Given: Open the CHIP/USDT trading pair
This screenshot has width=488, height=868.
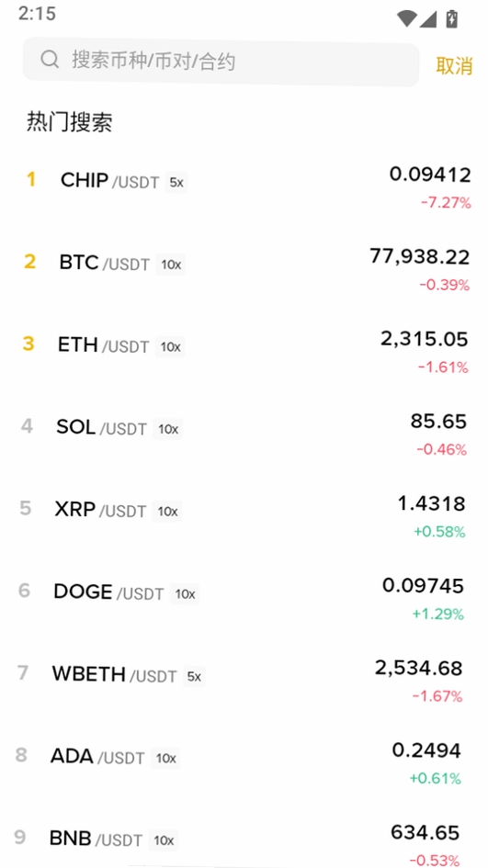Looking at the screenshot, I should 244,189.
